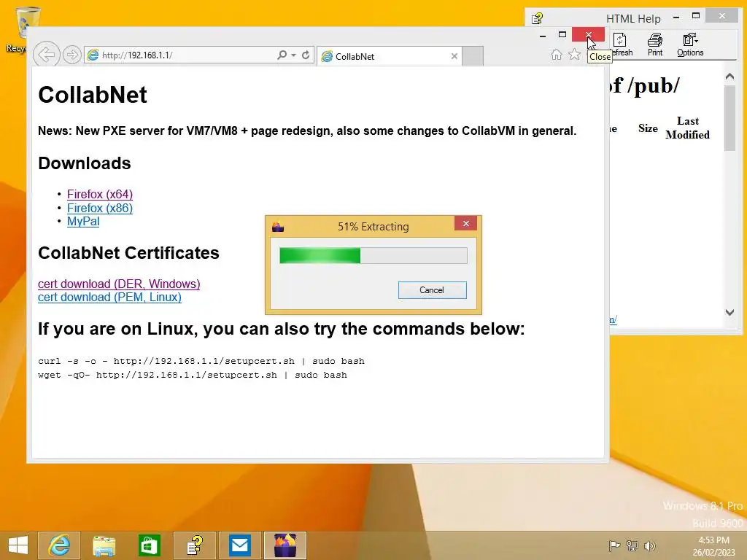747x560 pixels.
Task: Close the CollabNet tab
Action: tap(454, 56)
